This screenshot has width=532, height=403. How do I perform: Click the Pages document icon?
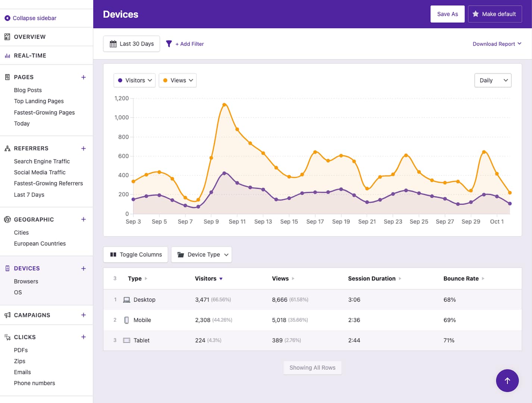tap(6, 77)
